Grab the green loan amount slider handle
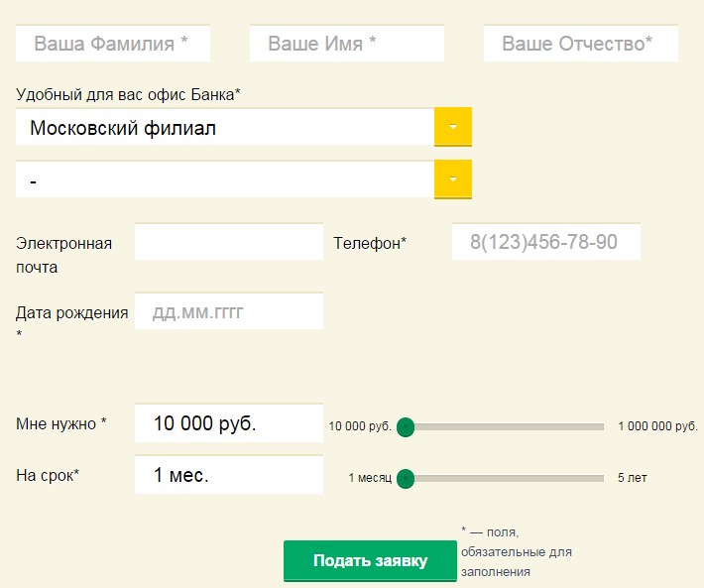Screen dimensions: 704x588 (405, 427)
